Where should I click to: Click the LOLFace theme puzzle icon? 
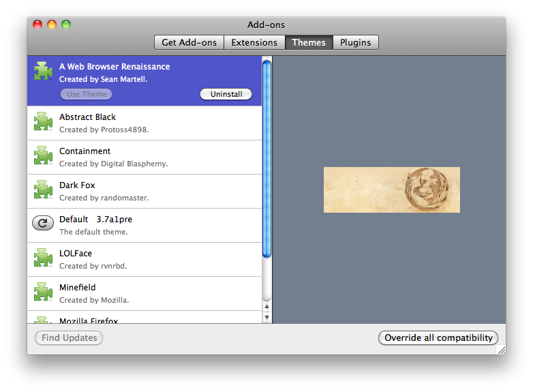[x=43, y=258]
